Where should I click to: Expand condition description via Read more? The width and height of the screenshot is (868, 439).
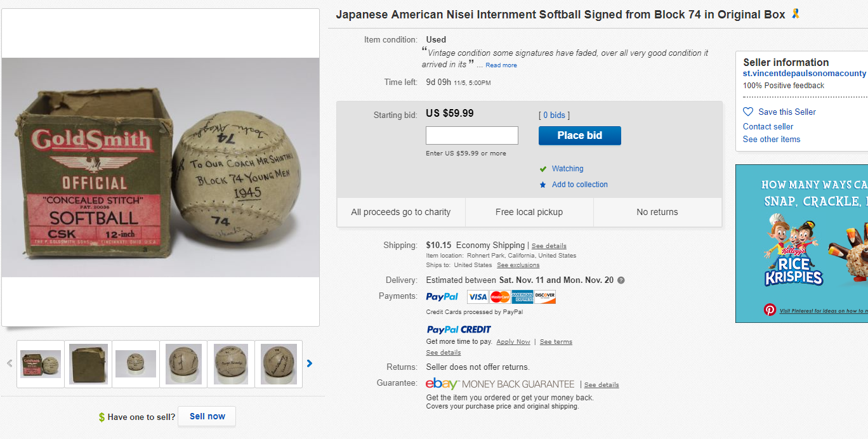pos(501,65)
